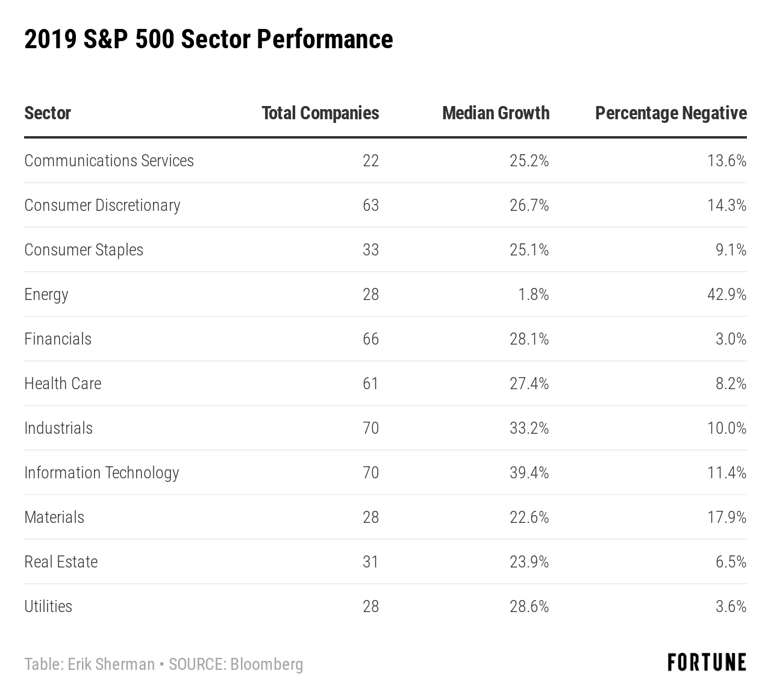Click the Median Growth column header

tap(495, 113)
